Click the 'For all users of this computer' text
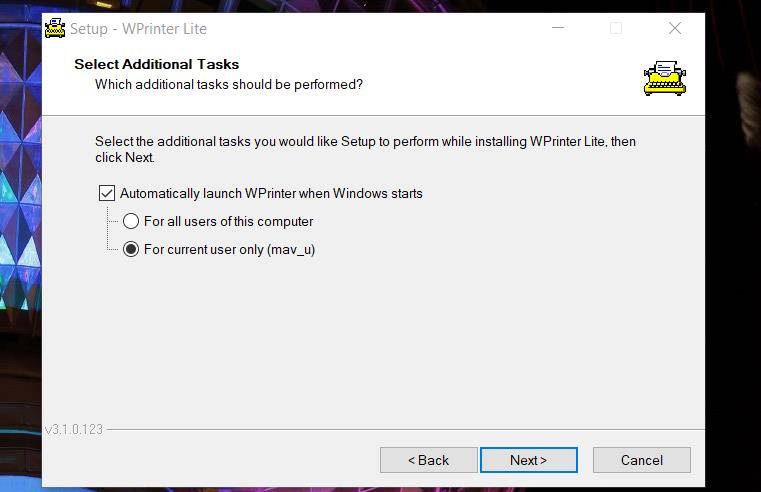 pos(228,221)
